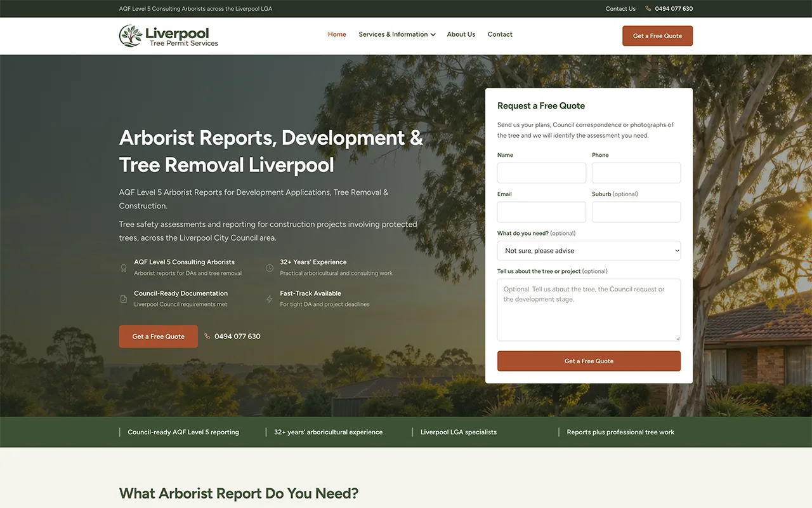This screenshot has width=812, height=508.
Task: Focus the Email input field
Action: tap(542, 212)
